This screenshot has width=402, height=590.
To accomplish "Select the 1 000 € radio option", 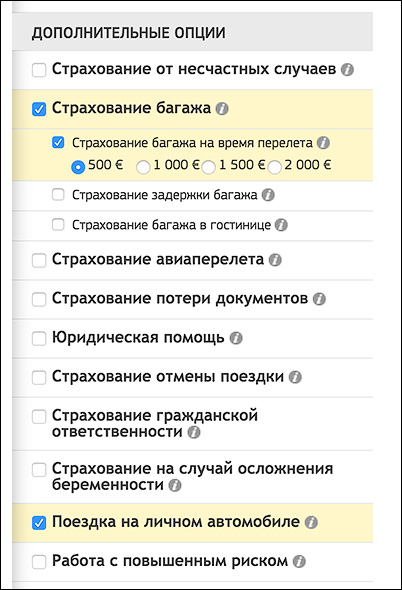I will [143, 167].
